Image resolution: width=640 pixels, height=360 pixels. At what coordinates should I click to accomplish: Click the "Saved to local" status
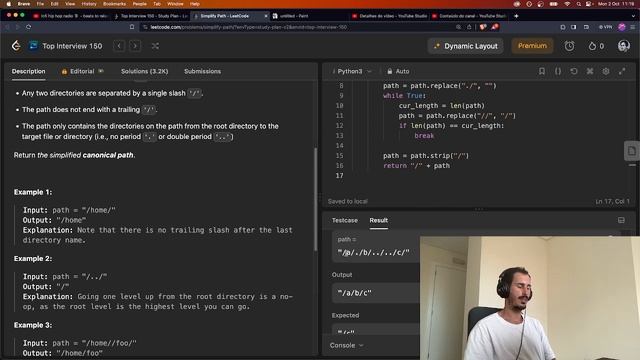pos(348,201)
